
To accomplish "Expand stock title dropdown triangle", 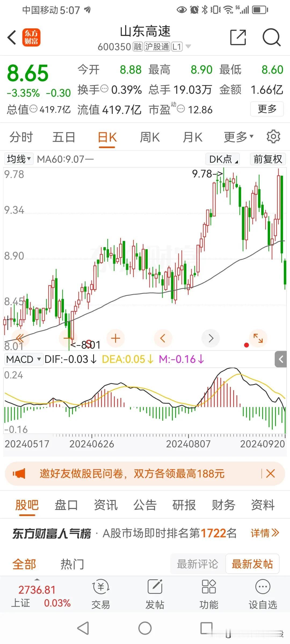I will point(189,46).
